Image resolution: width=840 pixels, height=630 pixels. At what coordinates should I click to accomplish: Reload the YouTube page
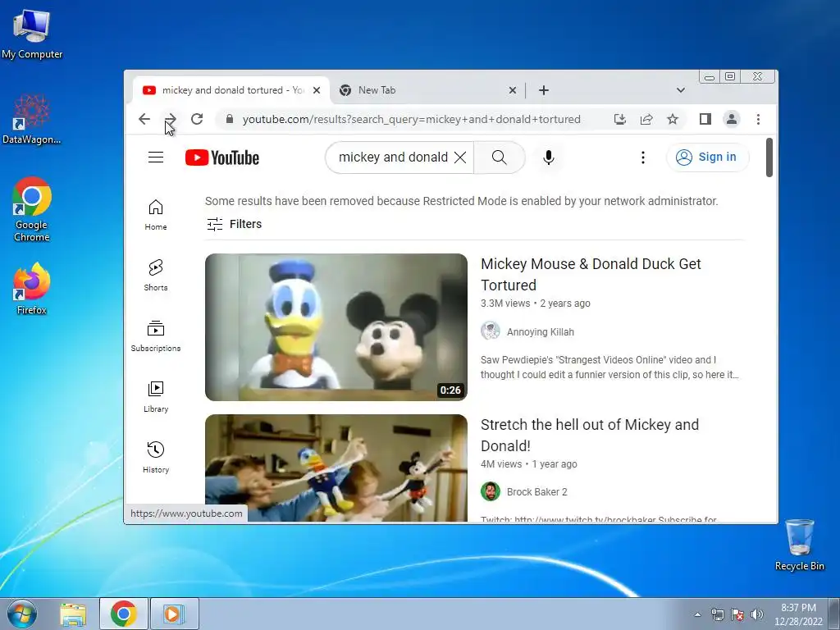[x=197, y=119]
